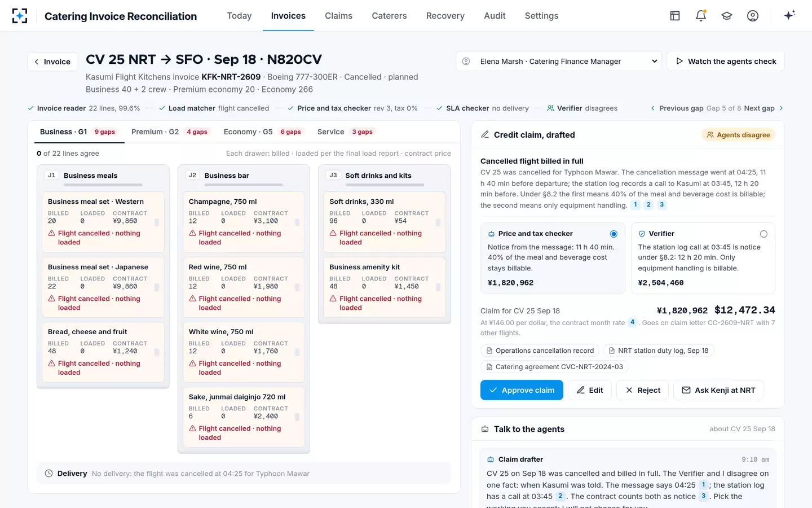812x508 pixels.
Task: Select the Price and tax checker radio option
Action: (x=614, y=234)
